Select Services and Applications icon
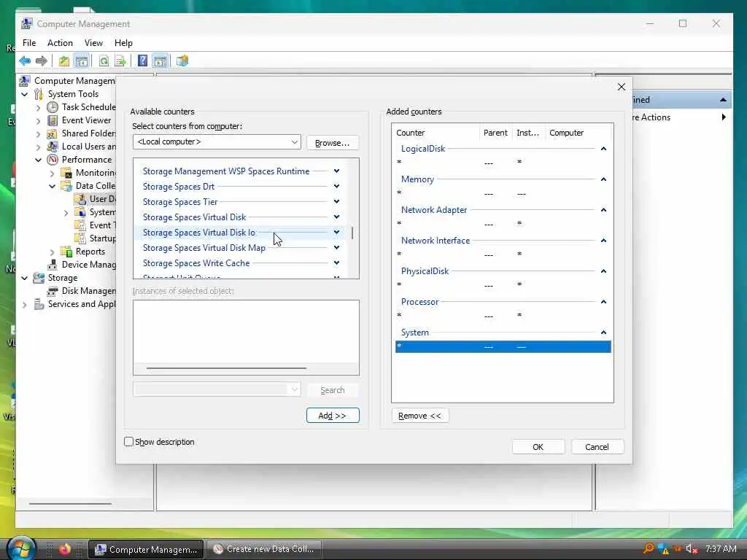 coord(39,304)
